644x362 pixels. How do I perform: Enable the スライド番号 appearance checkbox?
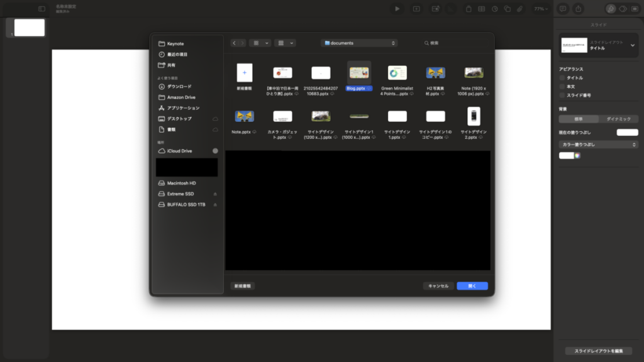pyautogui.click(x=561, y=94)
